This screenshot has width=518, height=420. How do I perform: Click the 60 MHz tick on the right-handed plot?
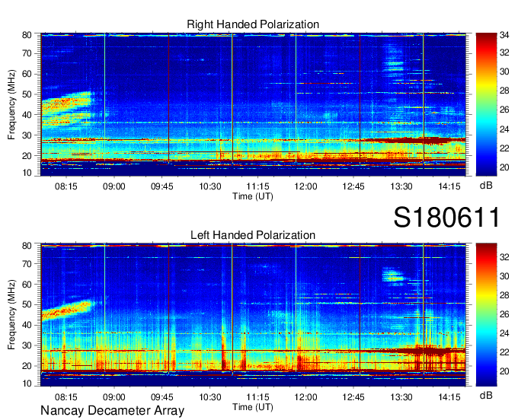[27, 74]
